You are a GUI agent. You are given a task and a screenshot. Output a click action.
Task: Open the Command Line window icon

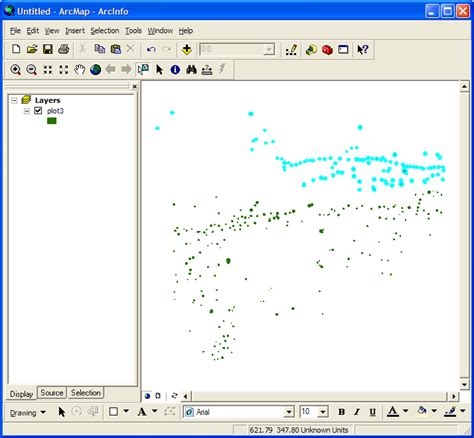tap(343, 50)
